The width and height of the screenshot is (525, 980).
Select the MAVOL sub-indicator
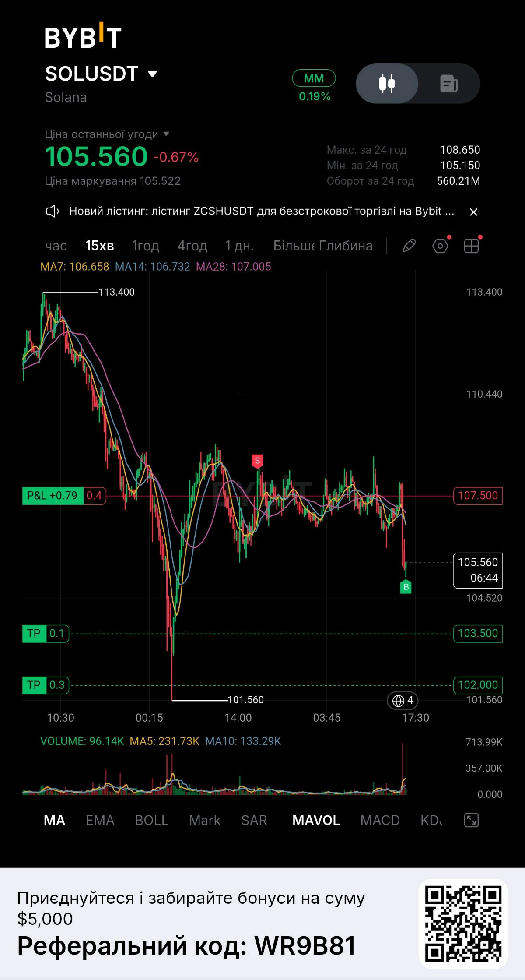pos(316,820)
